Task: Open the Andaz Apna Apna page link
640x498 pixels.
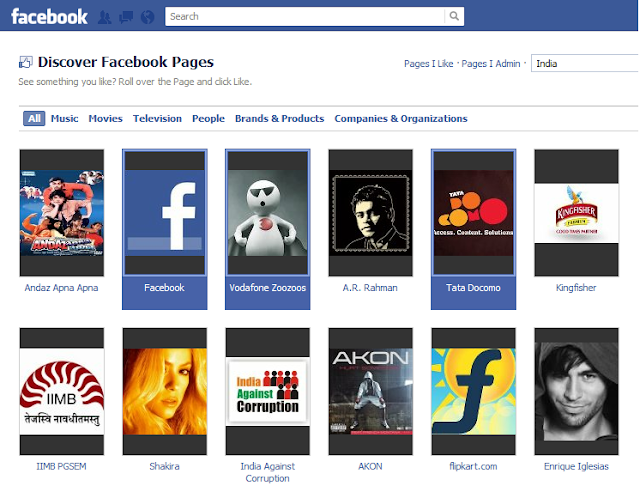Action: (x=61, y=288)
